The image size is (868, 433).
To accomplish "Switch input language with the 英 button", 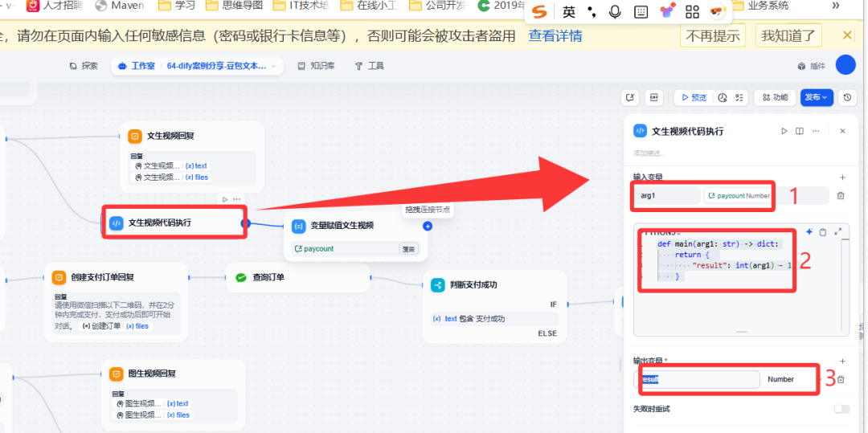I will [x=568, y=11].
